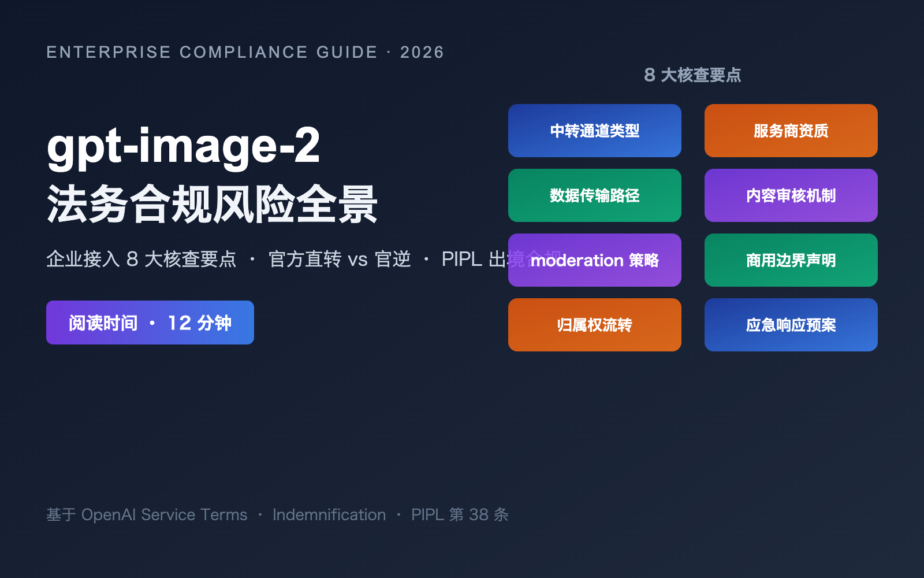924x578 pixels.
Task: Click the ENTERPRISE COMPLIANCE GUIDE · 2026 header
Action: (245, 52)
